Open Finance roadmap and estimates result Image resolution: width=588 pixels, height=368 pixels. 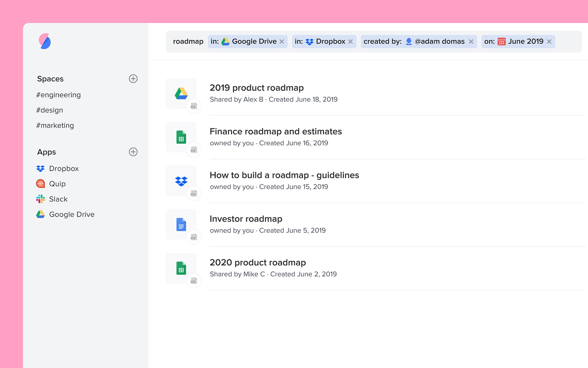pyautogui.click(x=276, y=131)
